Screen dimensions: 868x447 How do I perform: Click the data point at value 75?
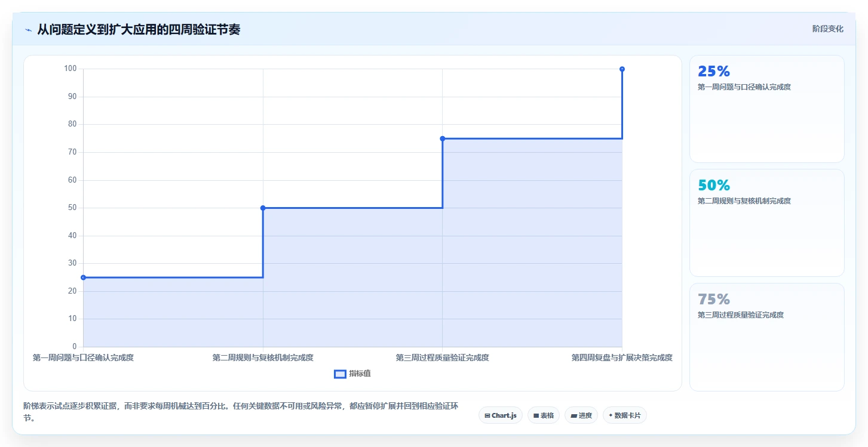(443, 138)
